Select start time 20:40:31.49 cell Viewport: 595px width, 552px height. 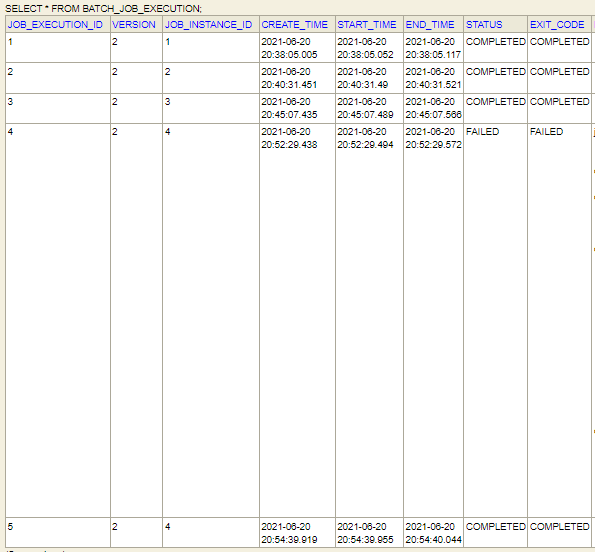tap(370, 78)
